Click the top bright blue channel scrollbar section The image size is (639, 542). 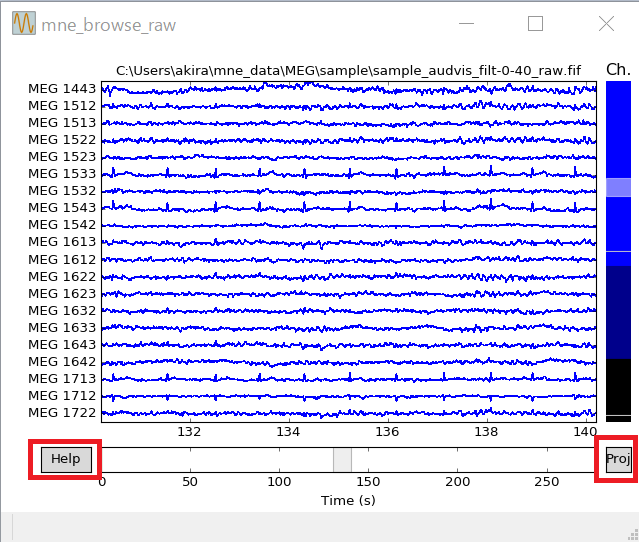tap(618, 128)
